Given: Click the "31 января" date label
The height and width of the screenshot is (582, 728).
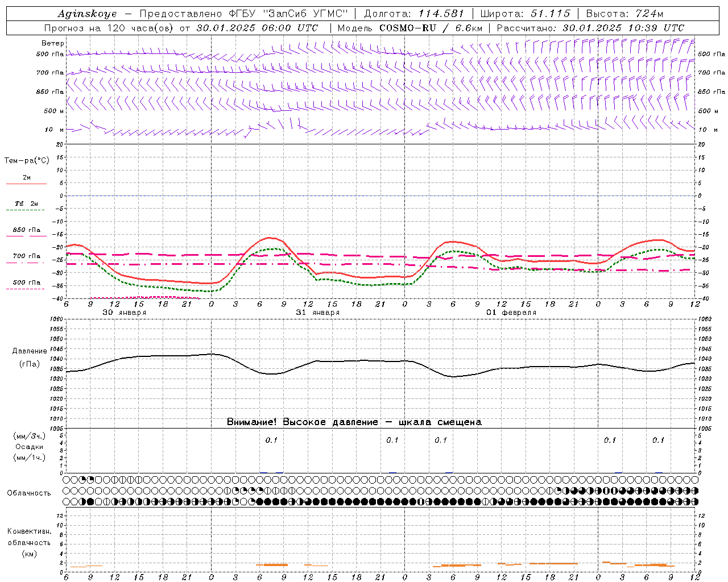Looking at the screenshot, I should (317, 313).
